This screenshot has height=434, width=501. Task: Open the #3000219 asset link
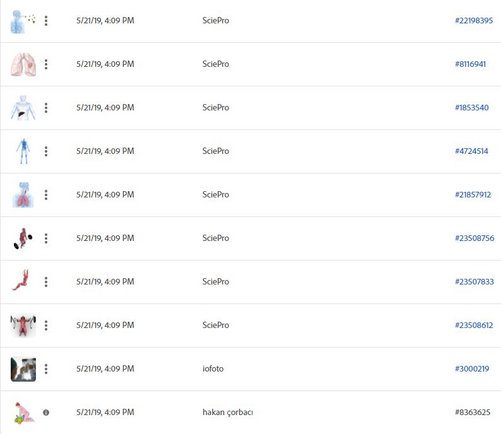[x=472, y=369]
